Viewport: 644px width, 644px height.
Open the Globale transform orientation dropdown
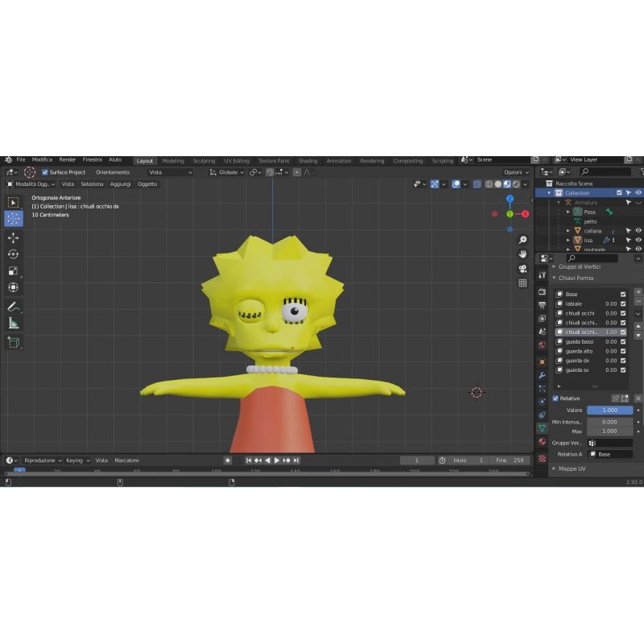(227, 172)
